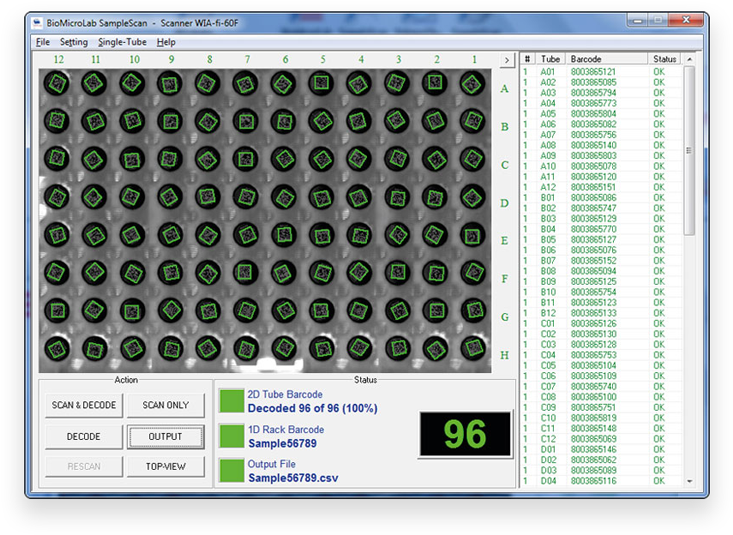Open the Setting menu
This screenshot has height=535, width=733.
click(x=74, y=42)
